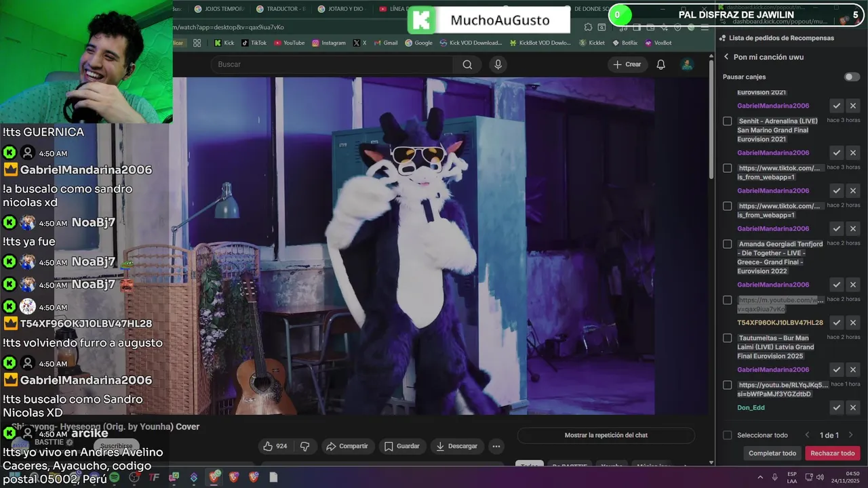Check the youtu.be request by Don_Edd
This screenshot has height=488, width=868.
tap(728, 385)
